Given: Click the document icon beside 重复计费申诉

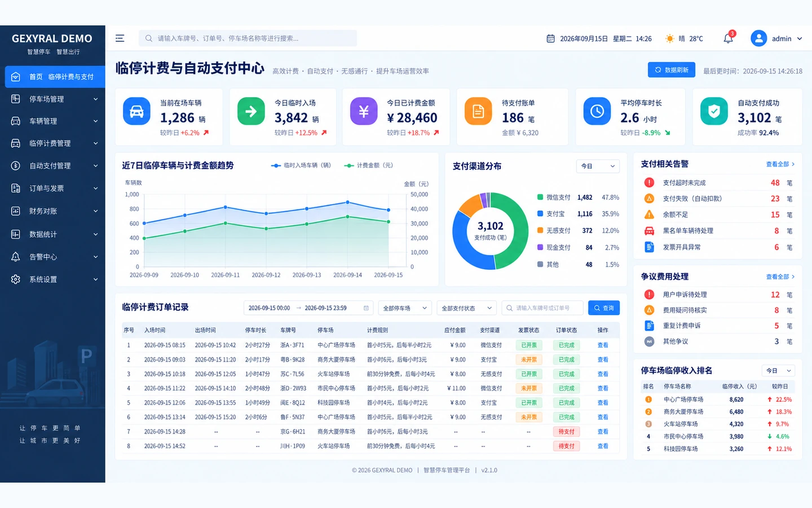Looking at the screenshot, I should pyautogui.click(x=649, y=326).
